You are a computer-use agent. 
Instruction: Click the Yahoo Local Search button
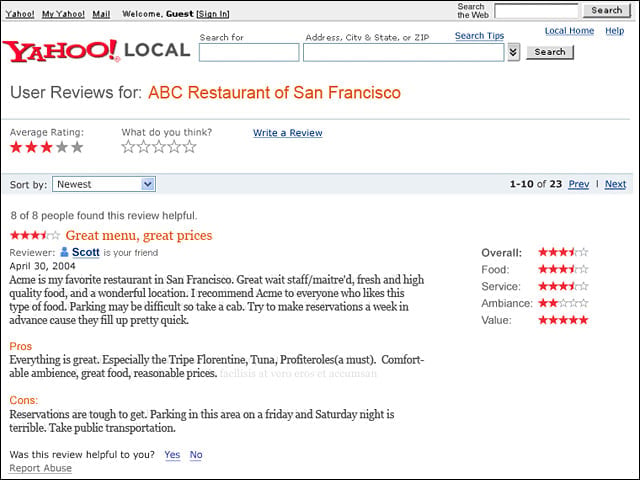(550, 52)
